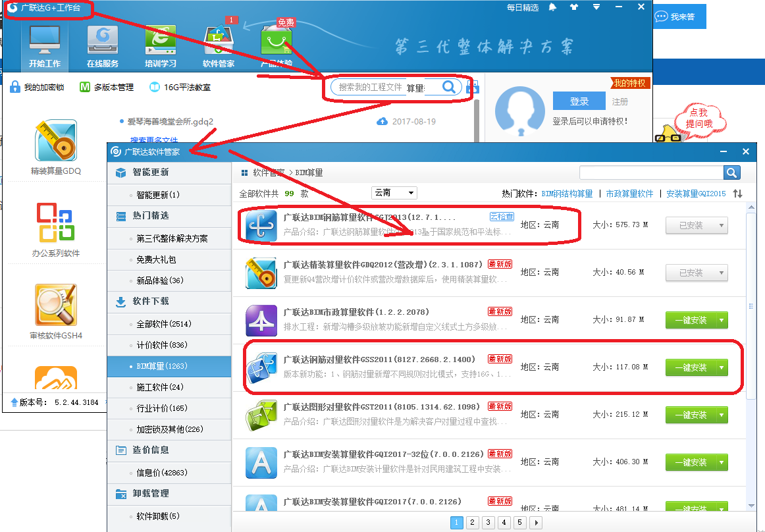Image resolution: width=765 pixels, height=532 pixels.
Task: Click the 软件管家 search input field
Action: click(x=651, y=173)
